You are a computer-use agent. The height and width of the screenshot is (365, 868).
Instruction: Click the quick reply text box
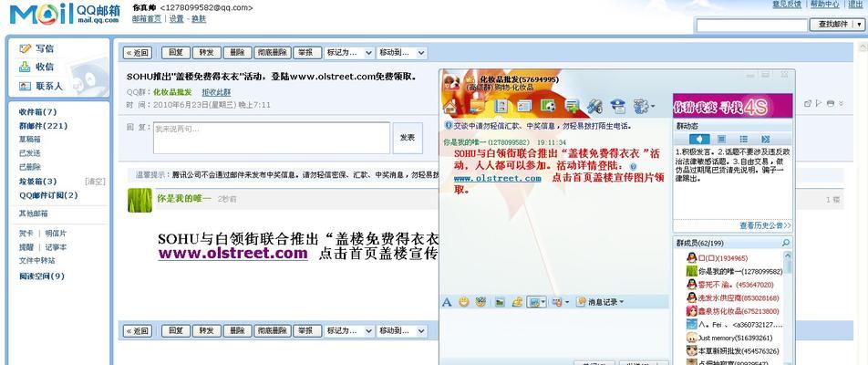272,138
